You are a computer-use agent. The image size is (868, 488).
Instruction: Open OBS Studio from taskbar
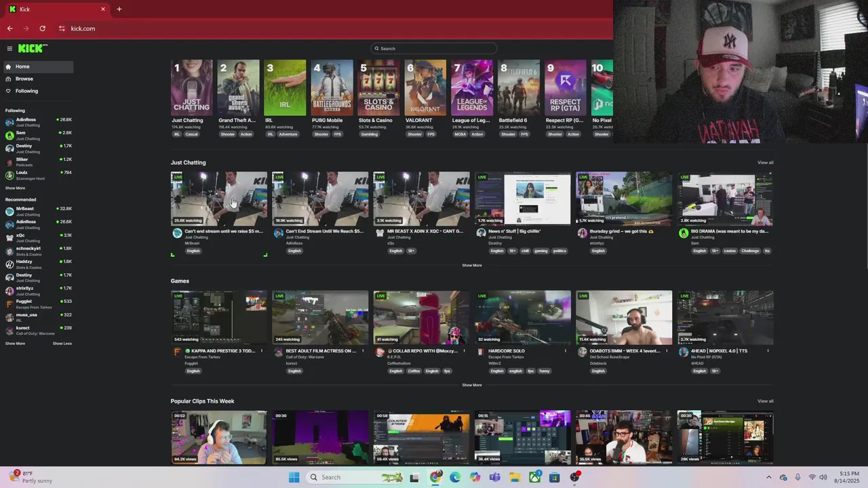coord(574,477)
